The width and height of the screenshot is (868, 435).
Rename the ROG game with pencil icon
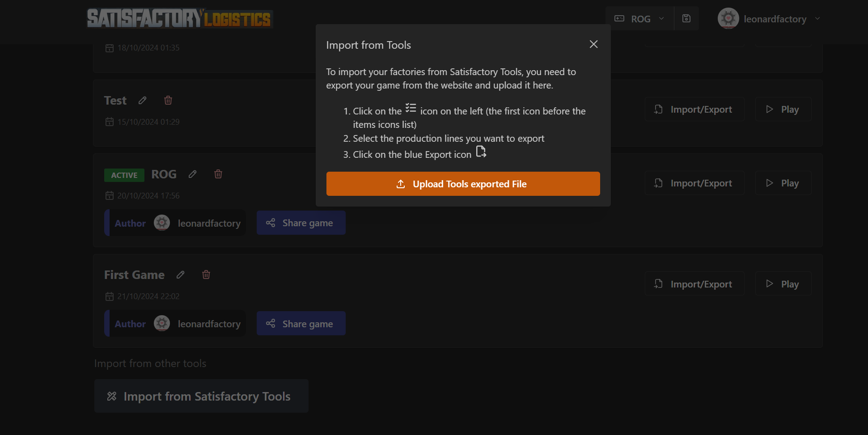[193, 174]
